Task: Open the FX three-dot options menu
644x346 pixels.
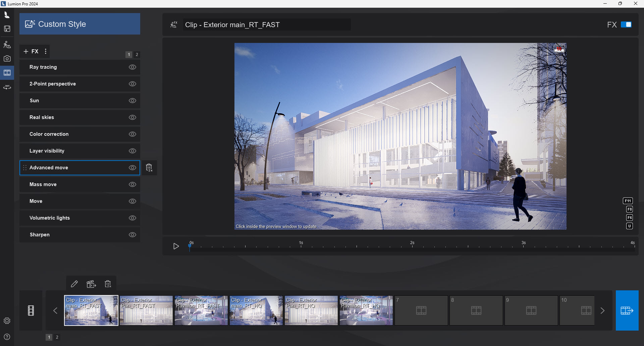Action: coord(46,51)
